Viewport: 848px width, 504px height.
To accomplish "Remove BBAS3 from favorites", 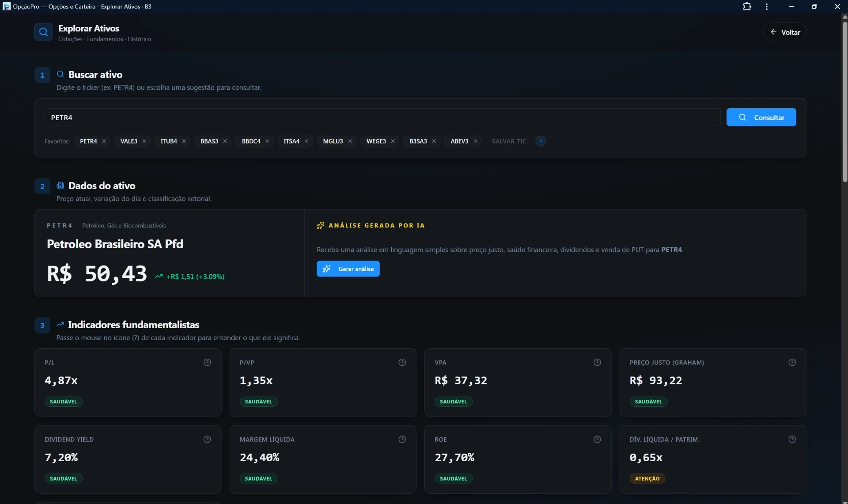I will (225, 141).
